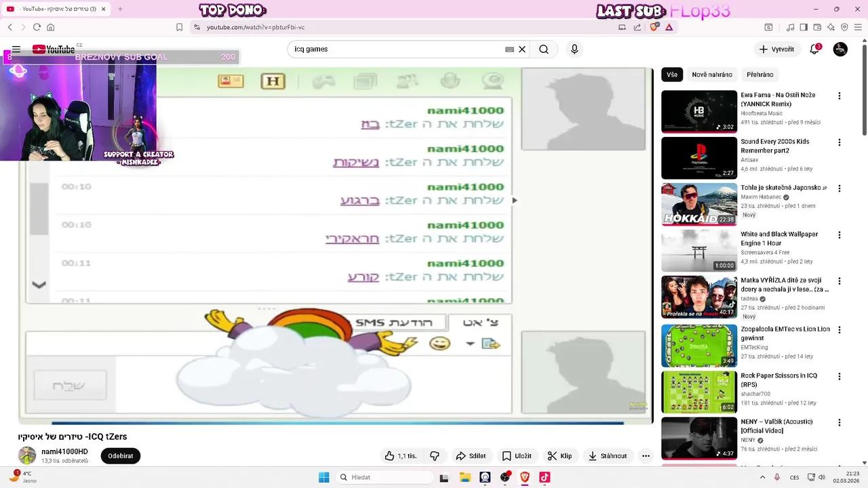The image size is (868, 488).
Task: Create a clip with Klip
Action: 560,456
